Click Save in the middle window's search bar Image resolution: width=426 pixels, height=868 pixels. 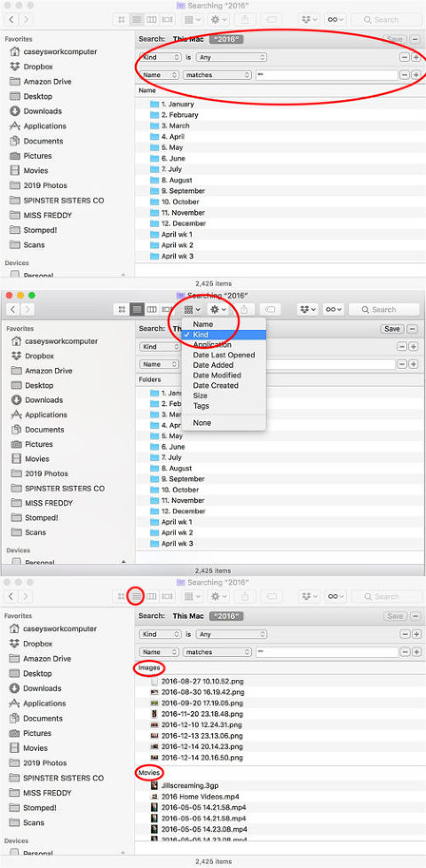(x=391, y=329)
